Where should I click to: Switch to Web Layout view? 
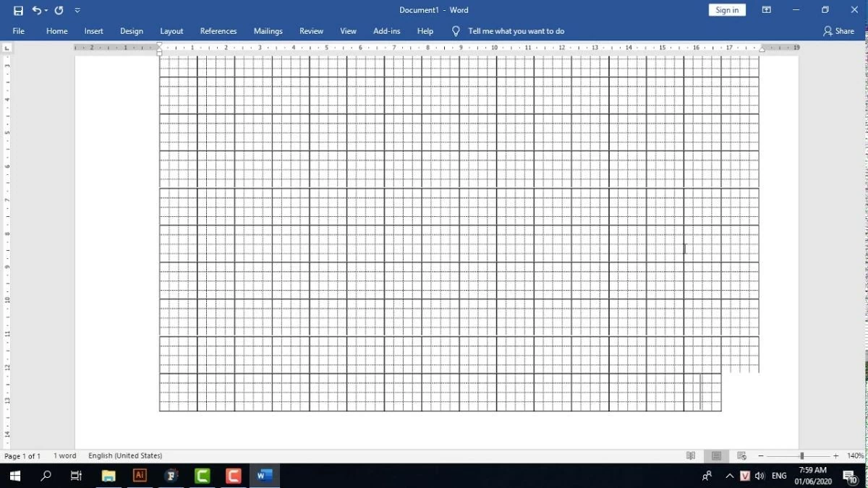pos(741,456)
